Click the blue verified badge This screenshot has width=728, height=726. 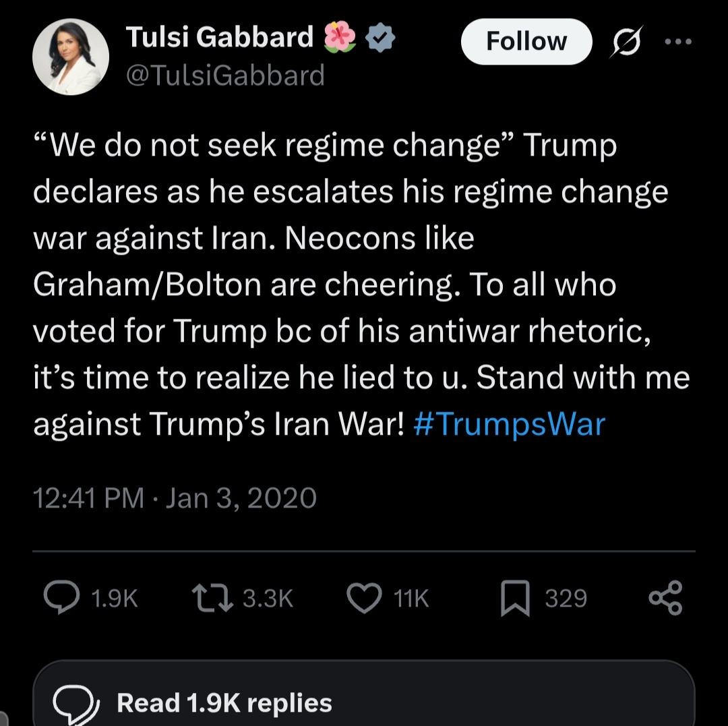[380, 40]
